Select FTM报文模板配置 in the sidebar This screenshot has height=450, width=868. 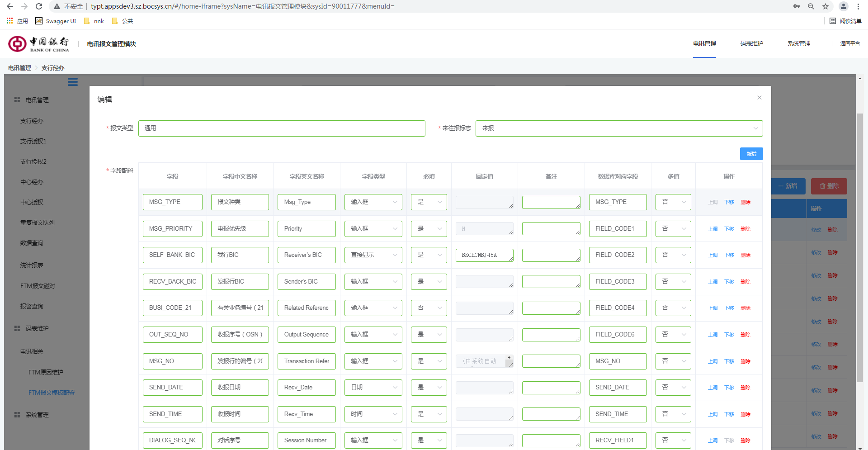[x=52, y=393]
